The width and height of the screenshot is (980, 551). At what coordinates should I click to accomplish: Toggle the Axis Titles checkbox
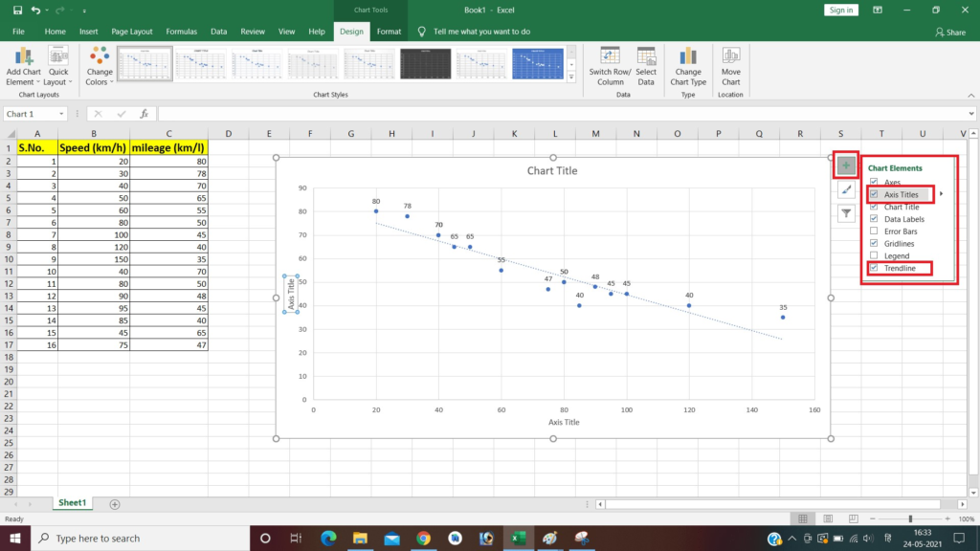coord(874,194)
